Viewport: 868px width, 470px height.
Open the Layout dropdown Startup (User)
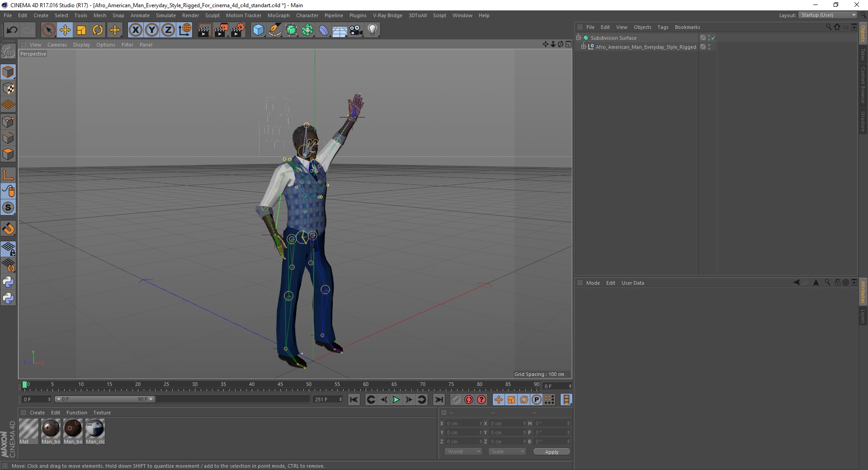point(828,15)
